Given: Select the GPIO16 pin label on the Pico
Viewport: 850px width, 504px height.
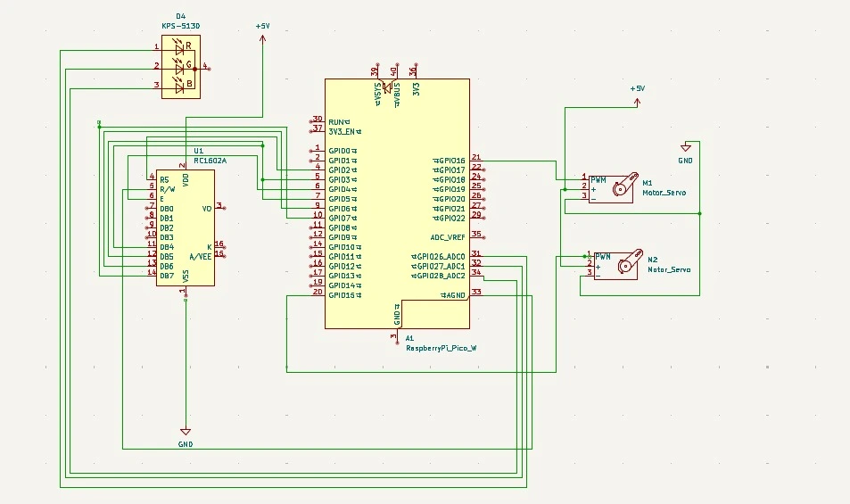Looking at the screenshot, I should [450, 161].
